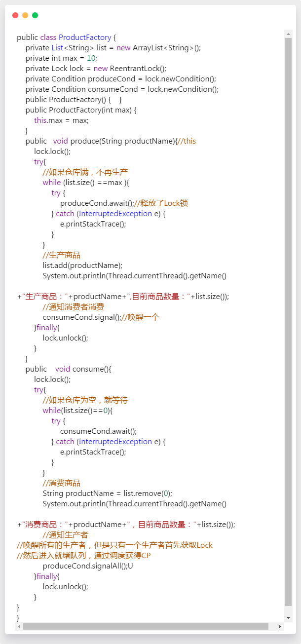Screen dimensions: 301x644
Task: Click the horizontal scrollbar left arrow
Action: tap(19, 626)
